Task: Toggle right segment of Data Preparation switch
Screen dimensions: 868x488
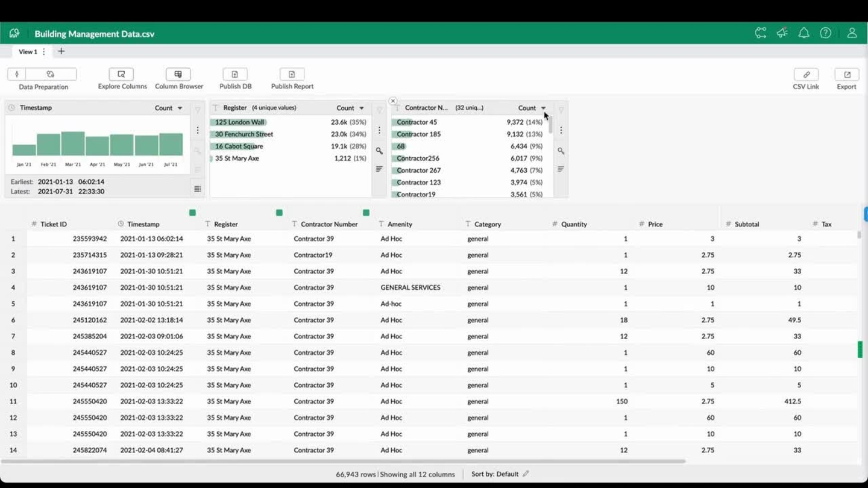Action: pos(51,74)
